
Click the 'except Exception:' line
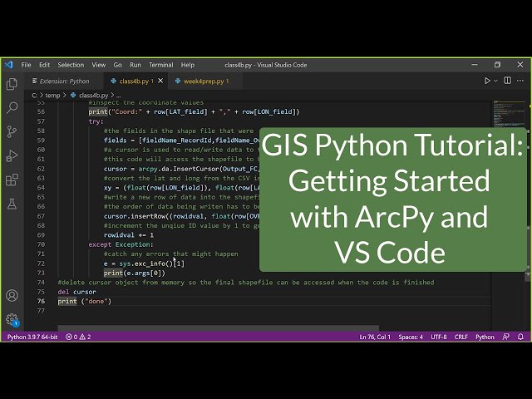(121, 244)
